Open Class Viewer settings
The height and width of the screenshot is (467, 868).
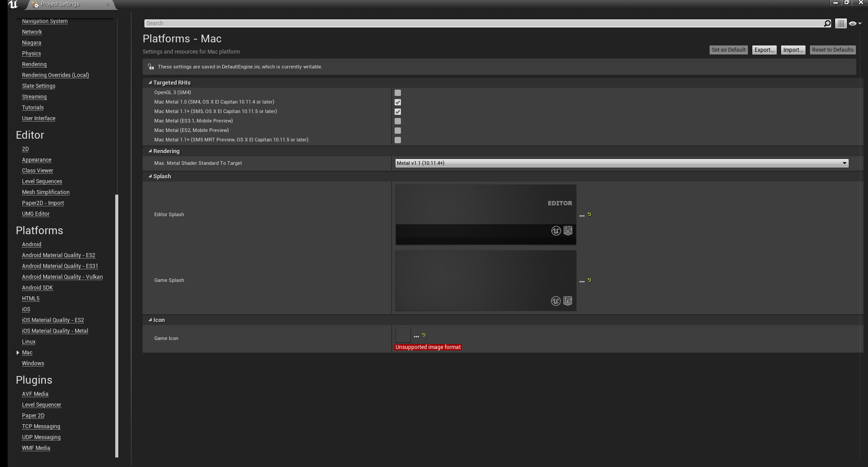pos(37,171)
